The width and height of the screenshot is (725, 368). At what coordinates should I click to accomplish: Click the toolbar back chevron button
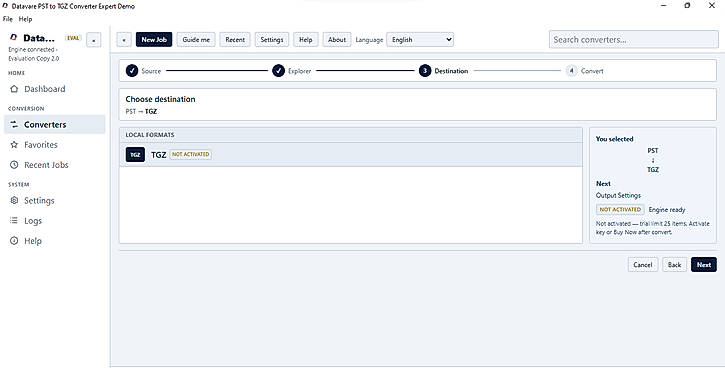pos(124,40)
